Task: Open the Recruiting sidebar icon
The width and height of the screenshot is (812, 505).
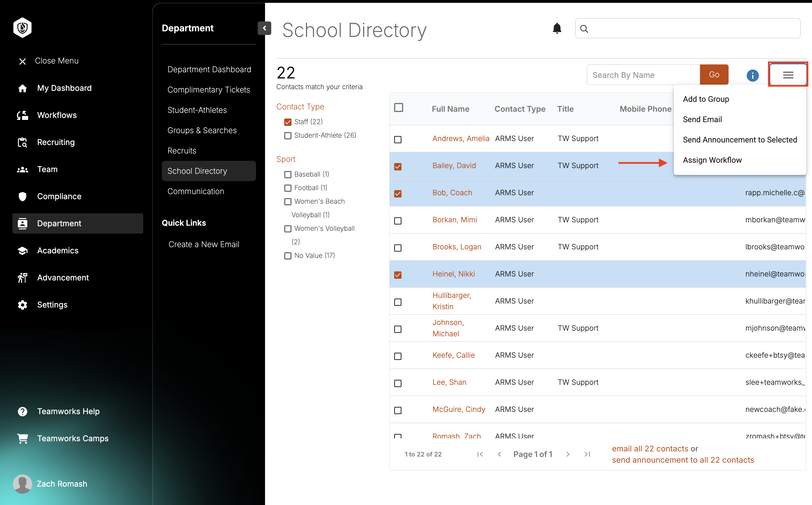Action: pyautogui.click(x=22, y=142)
